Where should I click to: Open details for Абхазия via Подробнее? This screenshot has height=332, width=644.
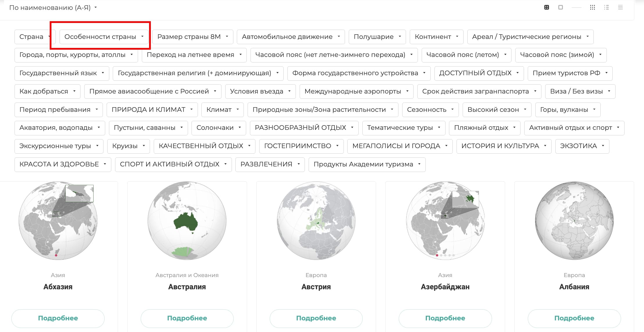58,318
